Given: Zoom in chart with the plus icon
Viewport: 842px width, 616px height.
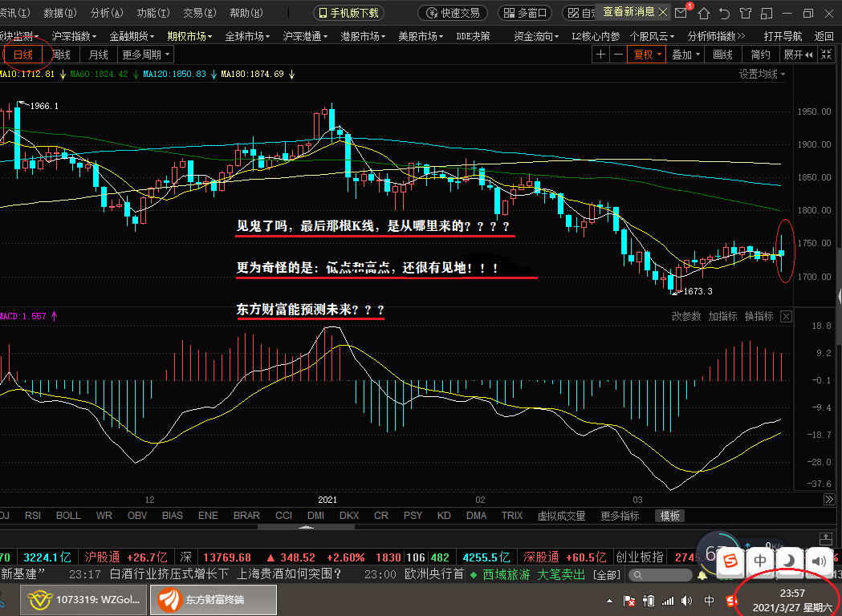Looking at the screenshot, I should tap(600, 55).
